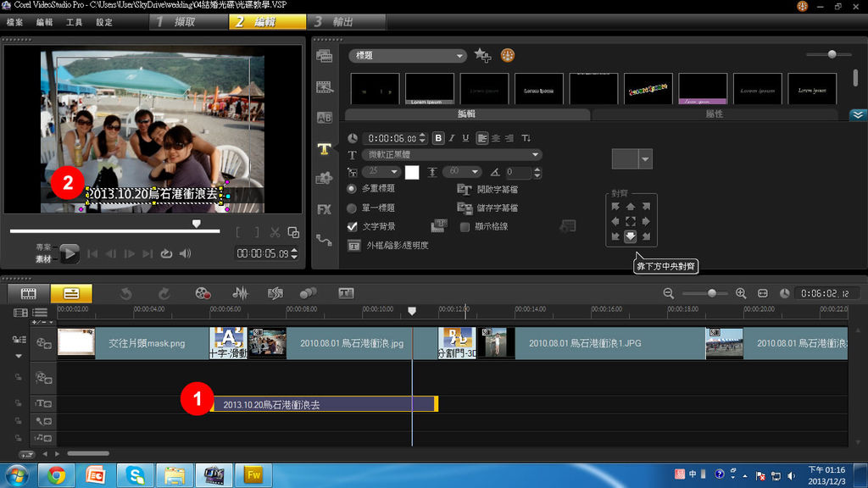Click the 開啟字幕檔 button
This screenshot has width=868, height=488.
tap(488, 190)
